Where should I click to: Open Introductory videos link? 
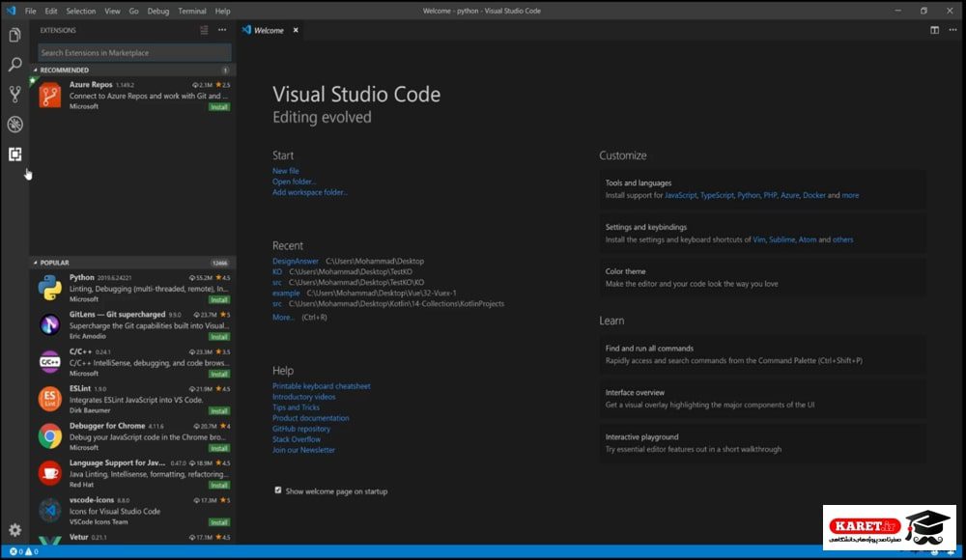pos(303,397)
